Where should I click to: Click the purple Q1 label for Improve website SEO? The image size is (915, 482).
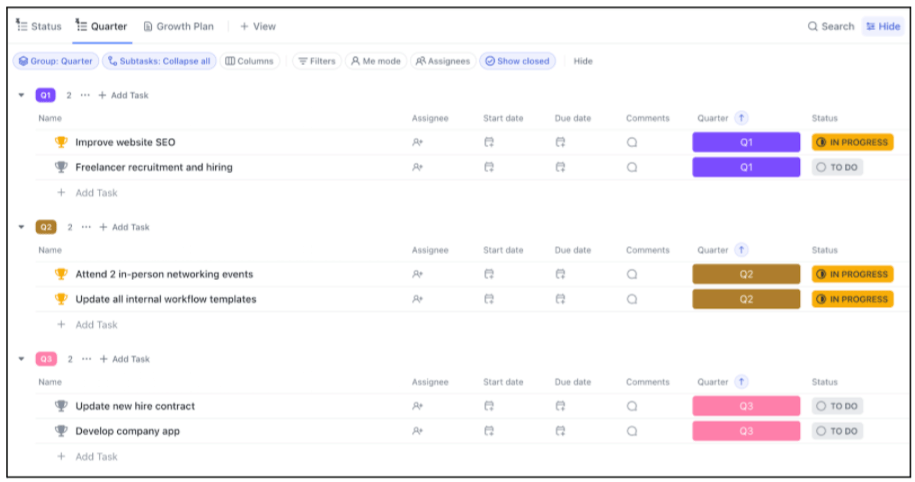(x=746, y=142)
